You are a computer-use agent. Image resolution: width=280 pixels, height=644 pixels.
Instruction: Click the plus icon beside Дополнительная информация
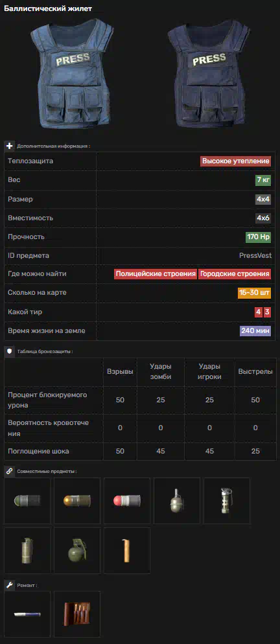(10, 146)
